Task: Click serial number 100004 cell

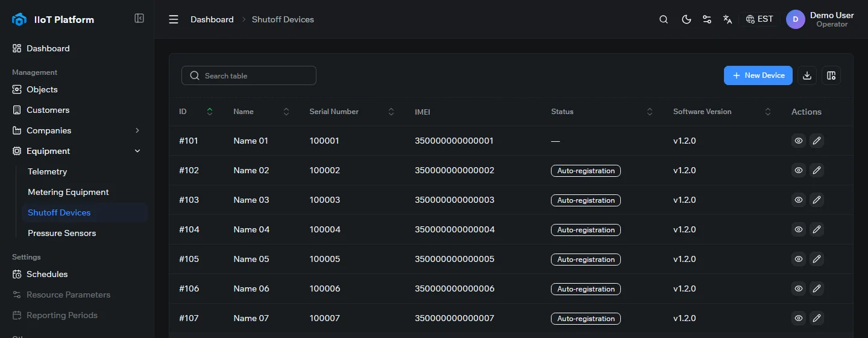Action: pos(325,229)
